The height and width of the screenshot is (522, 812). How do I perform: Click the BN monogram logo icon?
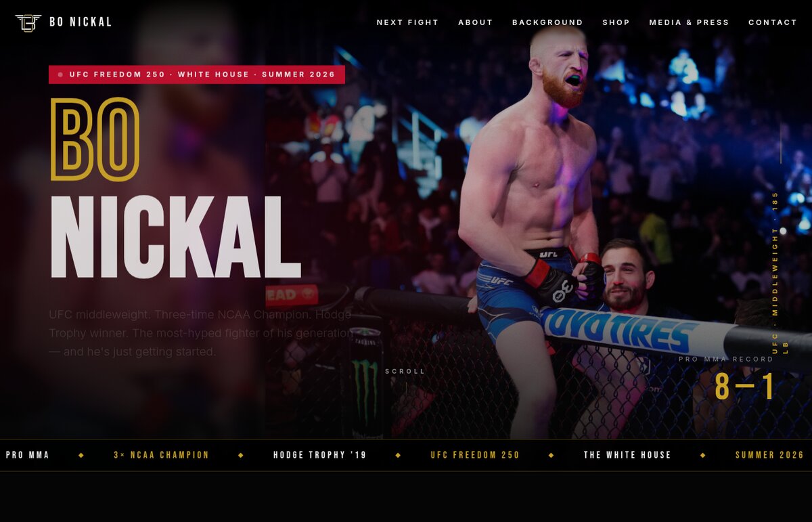[28, 22]
